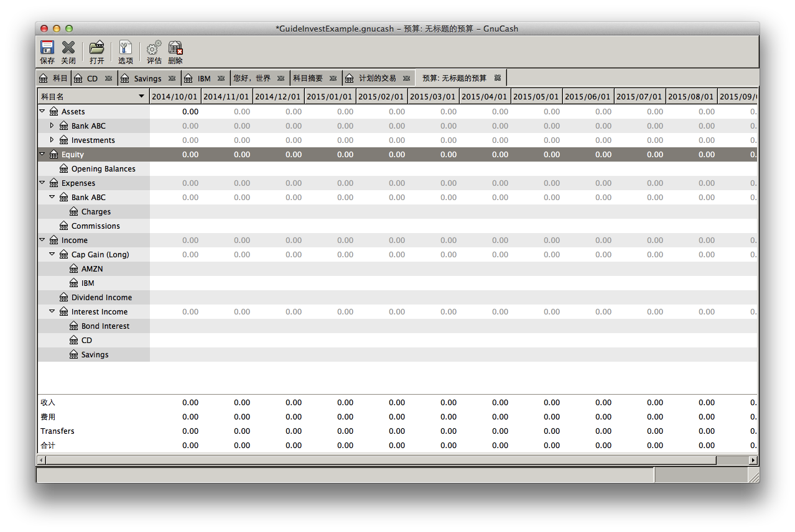Viewport: 795px width, 532px height.
Task: Click the horizontal scrollbar right arrow
Action: [x=753, y=460]
